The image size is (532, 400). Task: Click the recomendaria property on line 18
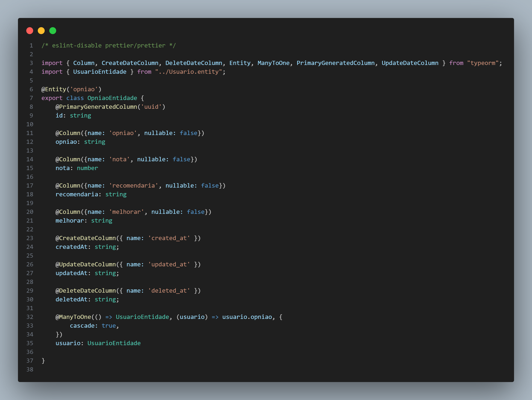[x=77, y=194]
